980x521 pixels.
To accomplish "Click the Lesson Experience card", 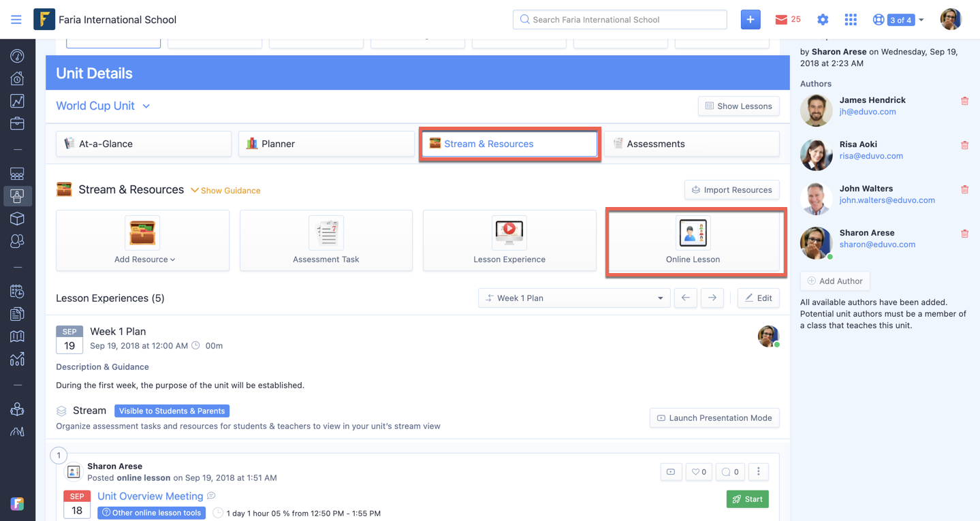I will [509, 240].
